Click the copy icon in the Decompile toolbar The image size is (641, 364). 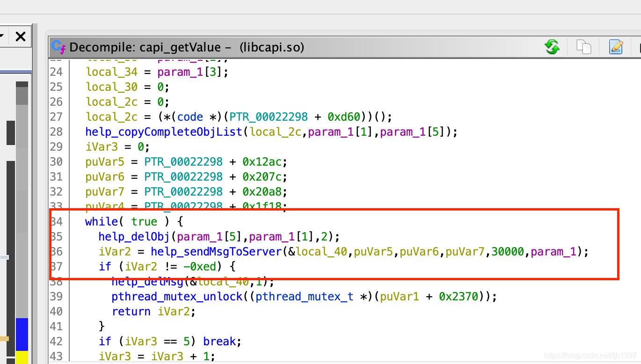[583, 47]
